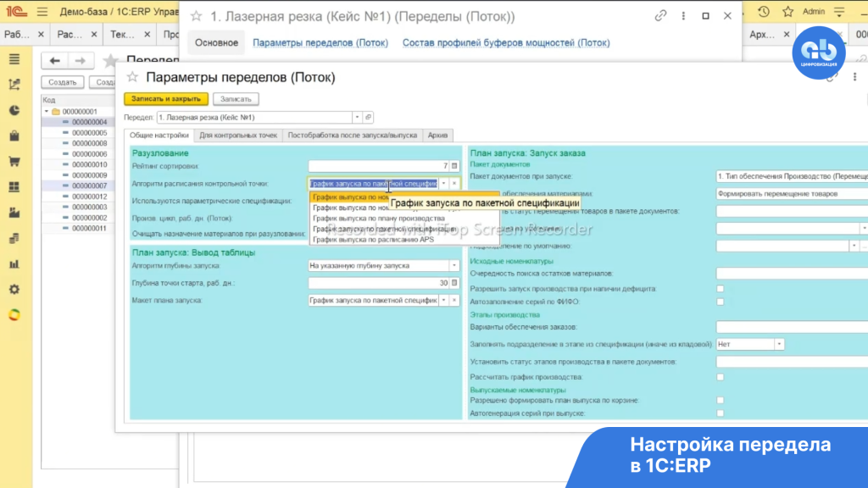
Task: Collapse the 000000001 folder in tree
Action: [47, 111]
